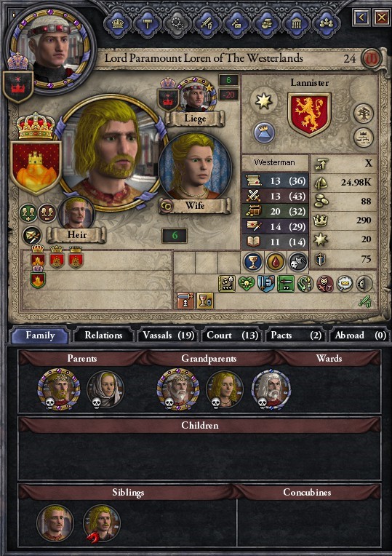The width and height of the screenshot is (392, 556).
Task: Open the Military sword icon in top bar
Action: 207,23
